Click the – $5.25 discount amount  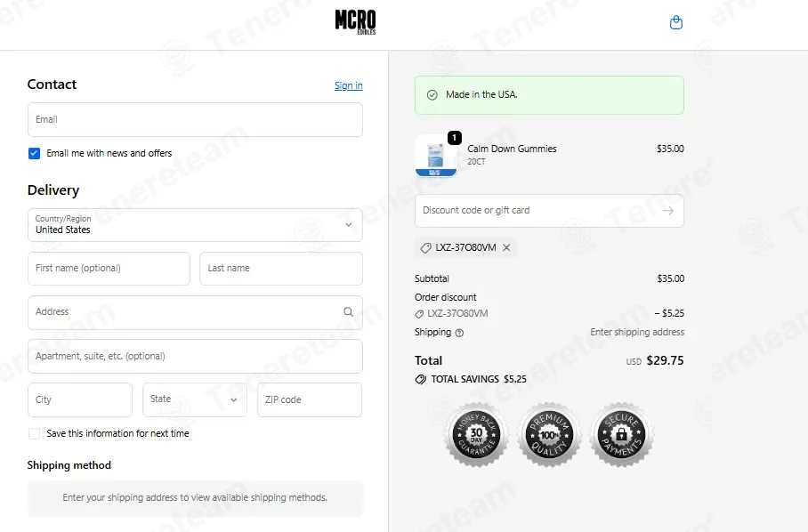[x=669, y=313]
